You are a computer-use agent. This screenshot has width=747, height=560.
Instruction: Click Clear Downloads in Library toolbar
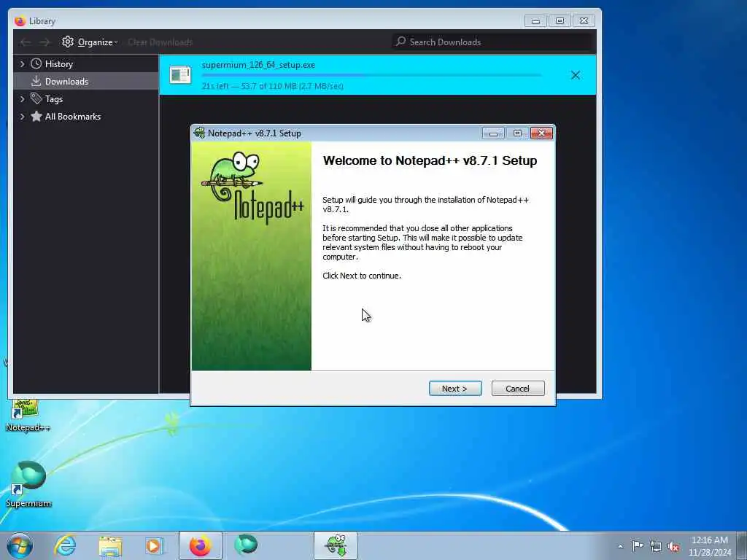click(160, 42)
